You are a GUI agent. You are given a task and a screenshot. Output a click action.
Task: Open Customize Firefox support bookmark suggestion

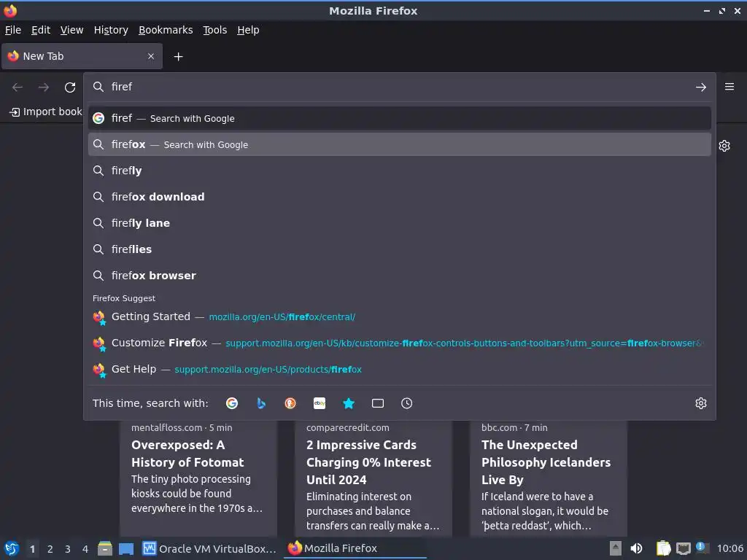(x=400, y=343)
